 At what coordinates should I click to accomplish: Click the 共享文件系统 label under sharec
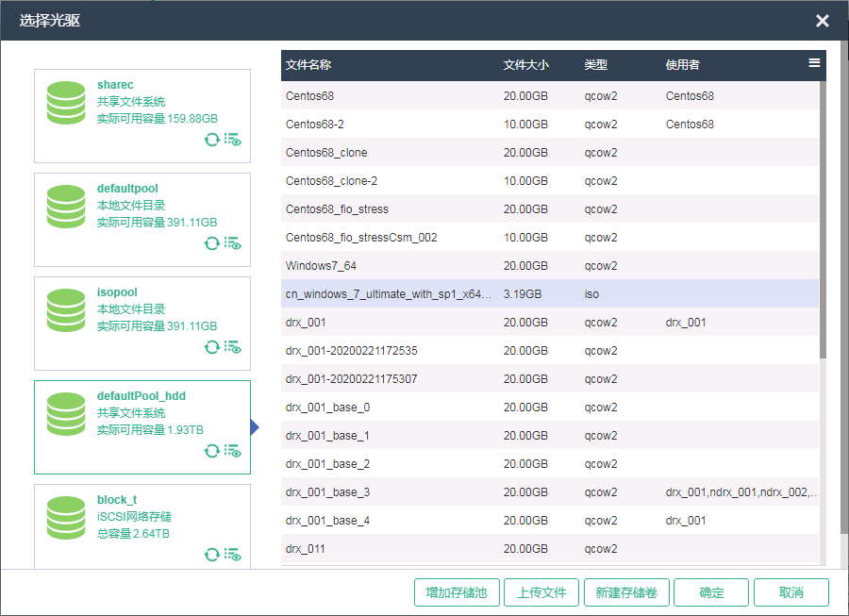131,102
